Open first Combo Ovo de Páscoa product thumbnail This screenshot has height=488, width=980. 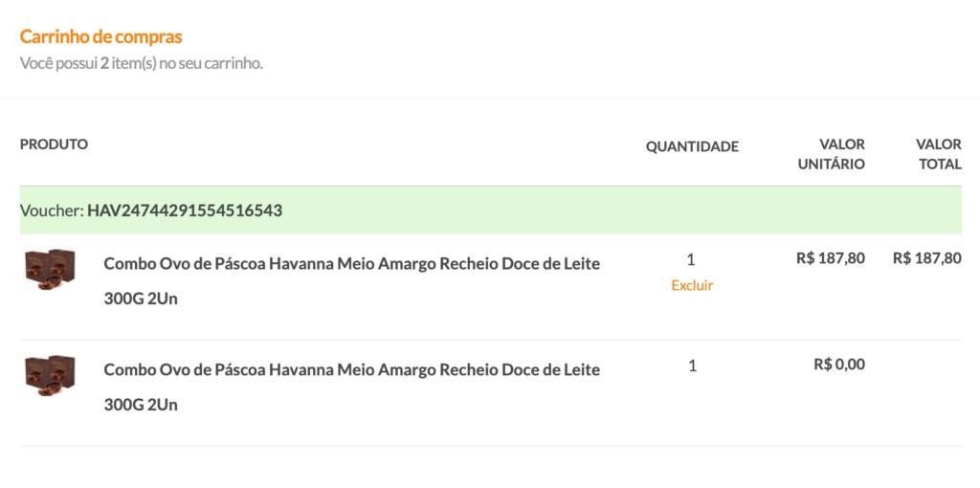50,269
